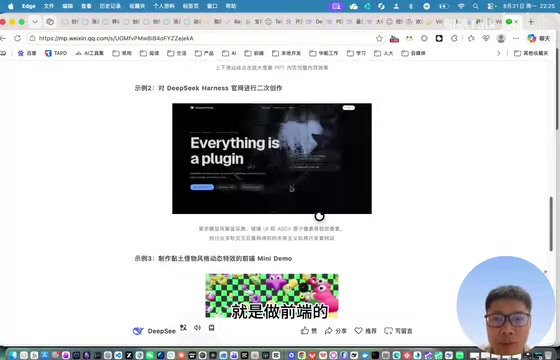Viewport: 560px width, 360px height.
Task: Open the AI工具集 bookmark
Action: pyautogui.click(x=90, y=53)
